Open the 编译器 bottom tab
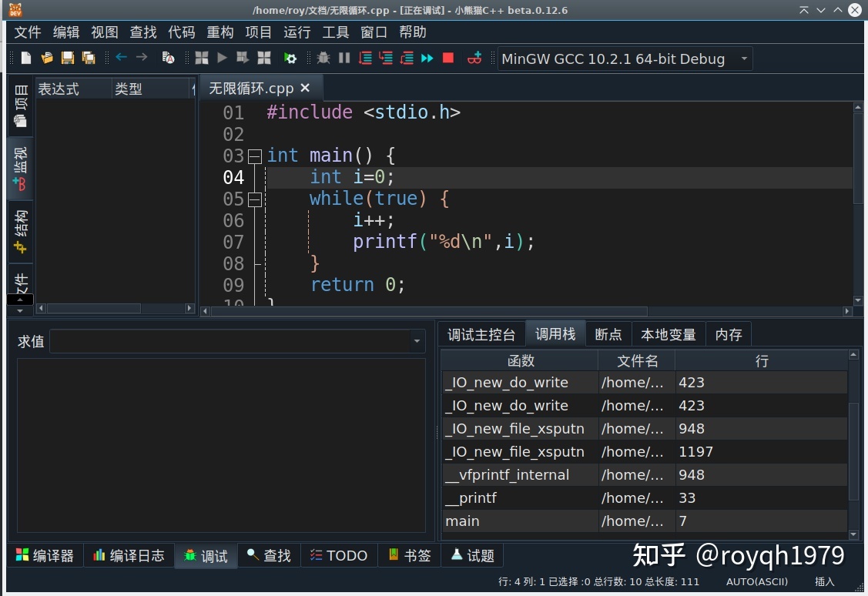This screenshot has height=596, width=868. click(x=45, y=556)
